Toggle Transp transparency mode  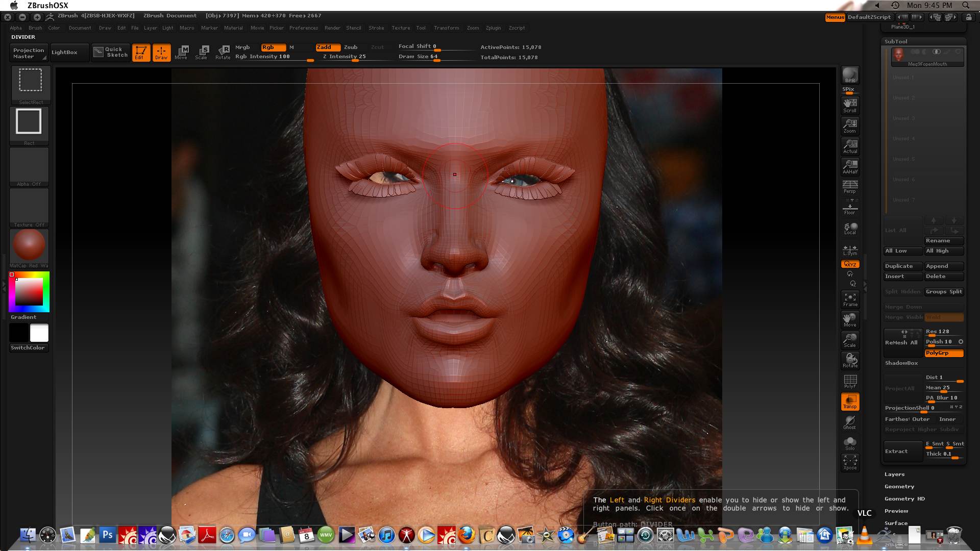tap(850, 402)
